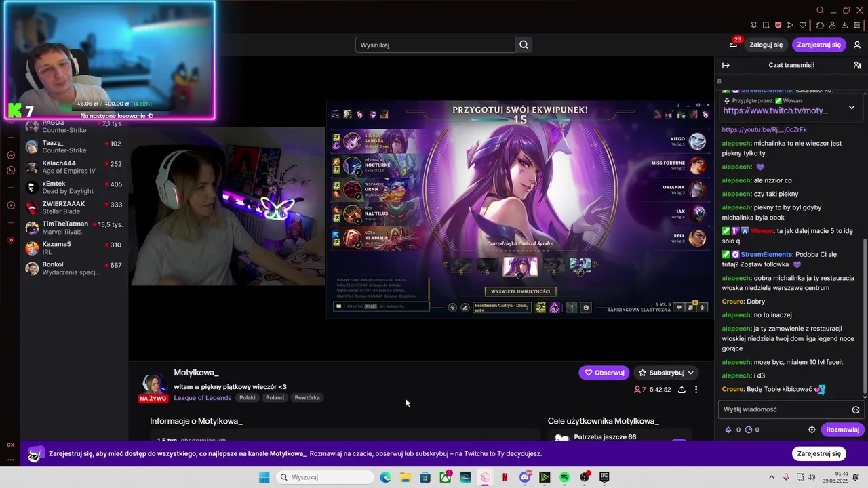Click the browser pin icon in toolbar
This screenshot has height=488, width=868.
[x=753, y=25]
